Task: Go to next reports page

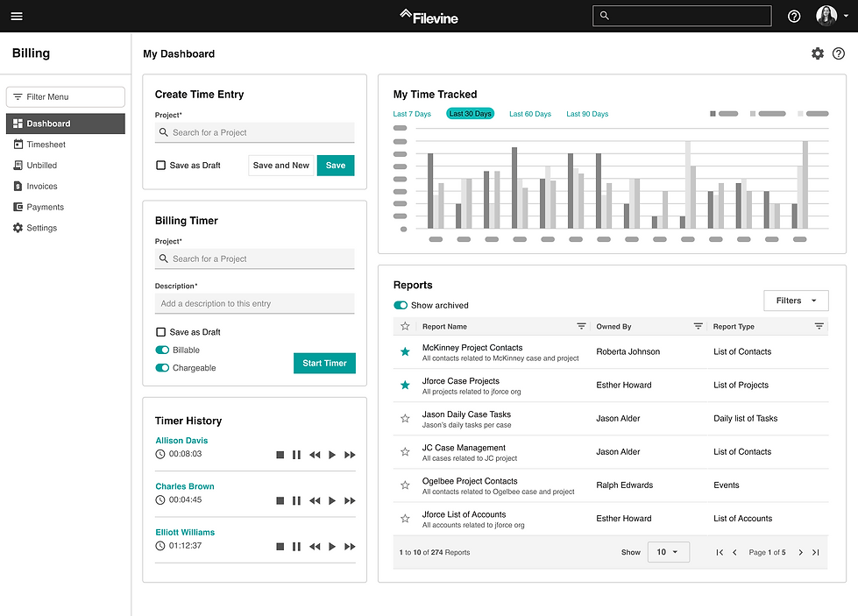Action: tap(800, 553)
